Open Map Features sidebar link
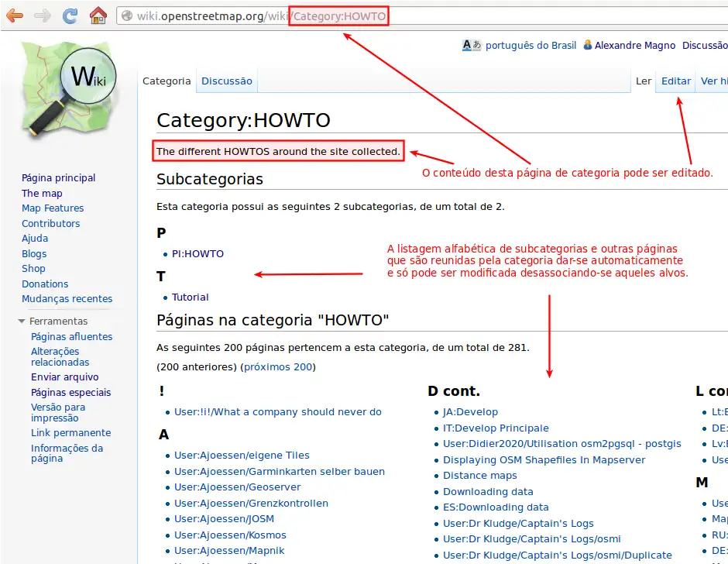728x564 pixels. click(x=53, y=208)
